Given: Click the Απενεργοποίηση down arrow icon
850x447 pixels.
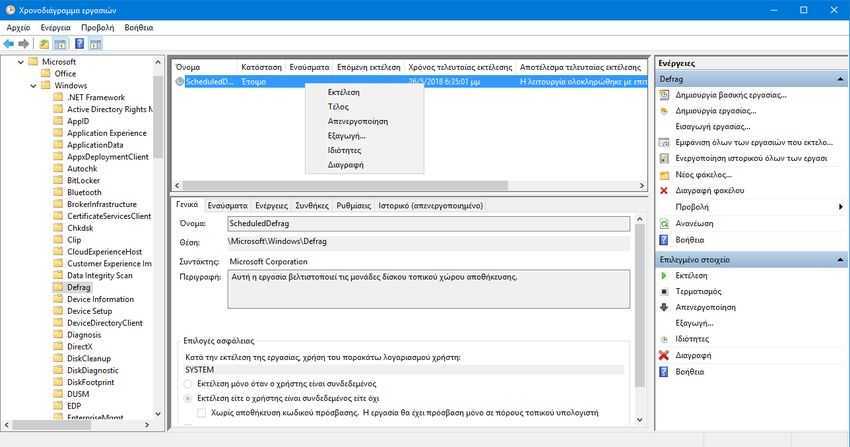Looking at the screenshot, I should click(x=664, y=307).
